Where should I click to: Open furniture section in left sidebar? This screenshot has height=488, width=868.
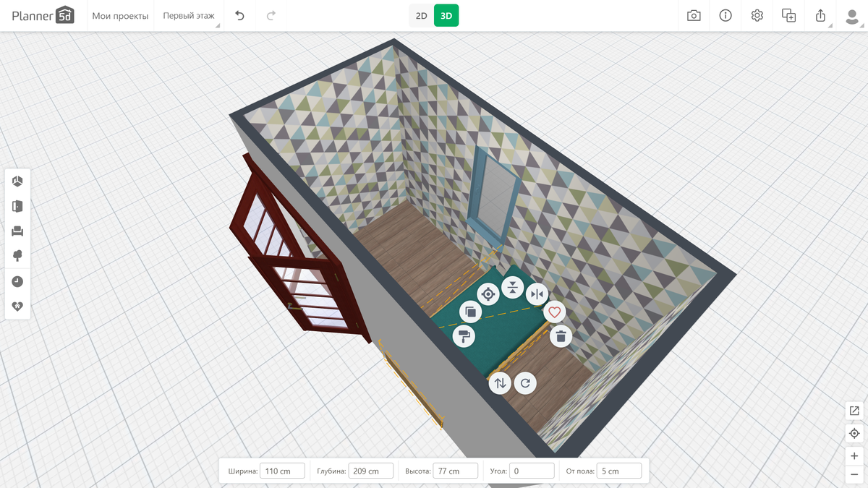click(x=17, y=231)
